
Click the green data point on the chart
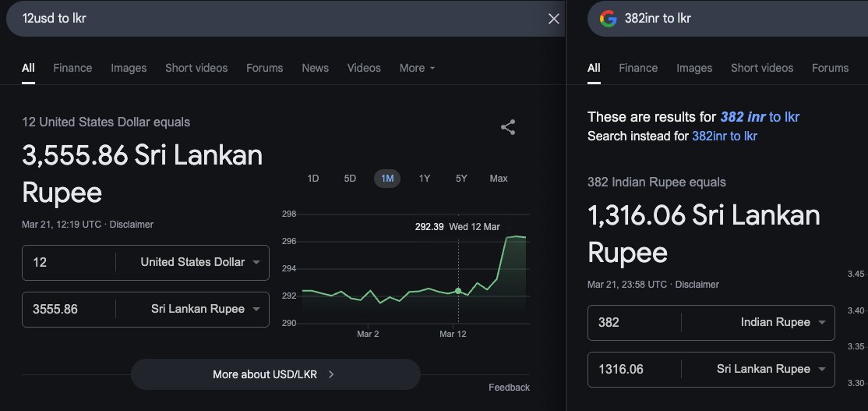click(458, 291)
